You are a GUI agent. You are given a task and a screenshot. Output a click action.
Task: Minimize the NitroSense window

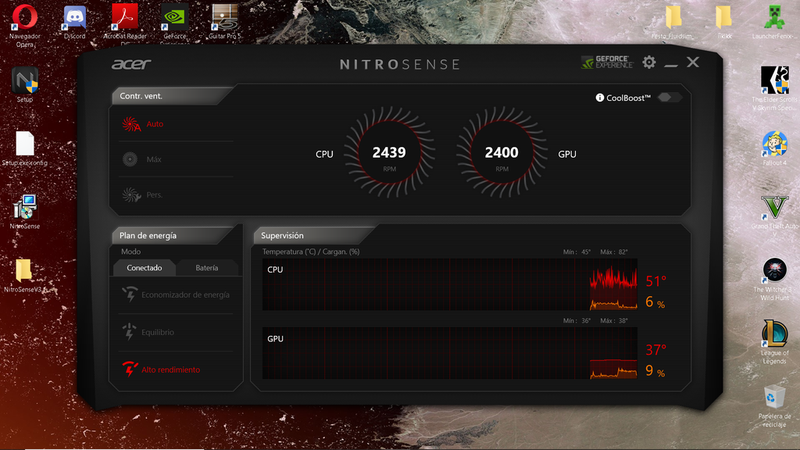point(671,63)
